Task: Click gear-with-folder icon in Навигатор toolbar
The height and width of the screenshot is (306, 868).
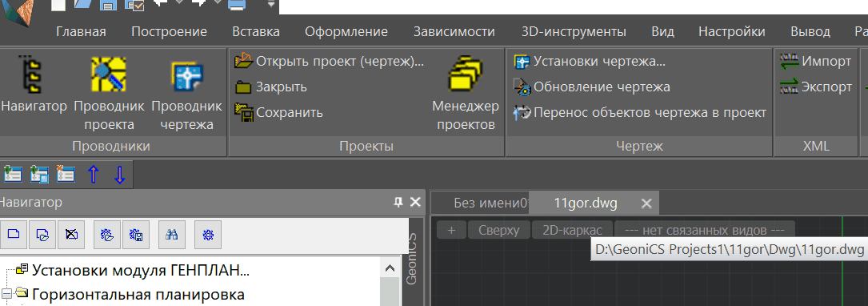Action: (107, 235)
